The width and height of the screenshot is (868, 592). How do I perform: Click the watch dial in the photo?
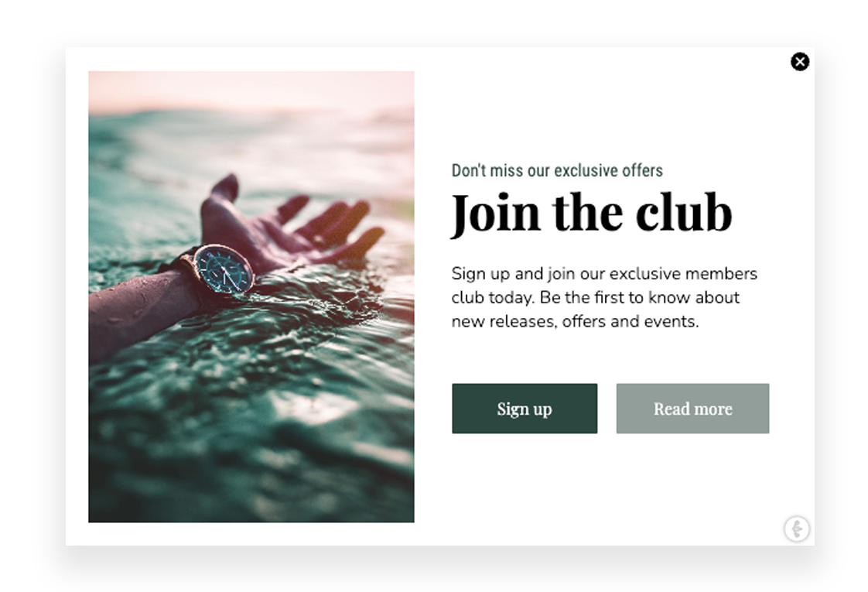click(224, 269)
